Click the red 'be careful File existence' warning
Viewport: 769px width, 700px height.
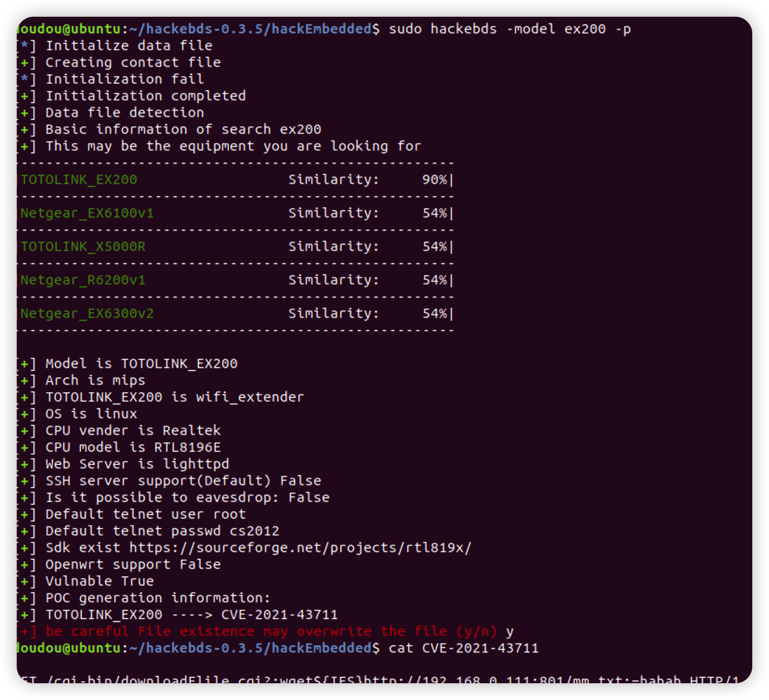[272, 631]
